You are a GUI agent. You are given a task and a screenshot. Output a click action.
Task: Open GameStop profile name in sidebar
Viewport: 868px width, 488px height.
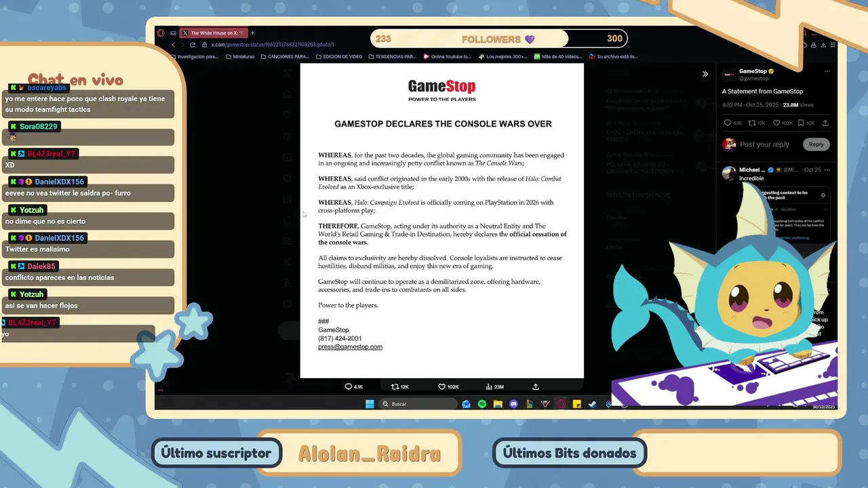753,71
